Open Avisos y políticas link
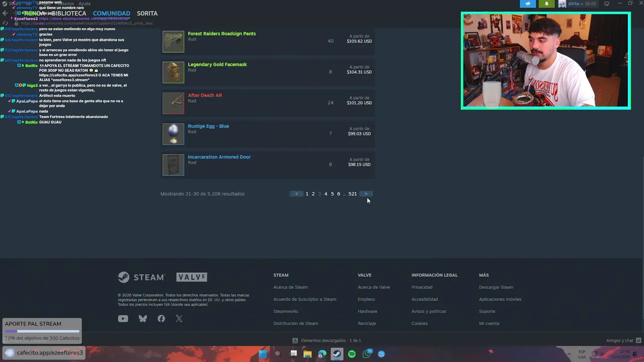Image resolution: width=644 pixels, height=362 pixels. tap(429, 311)
